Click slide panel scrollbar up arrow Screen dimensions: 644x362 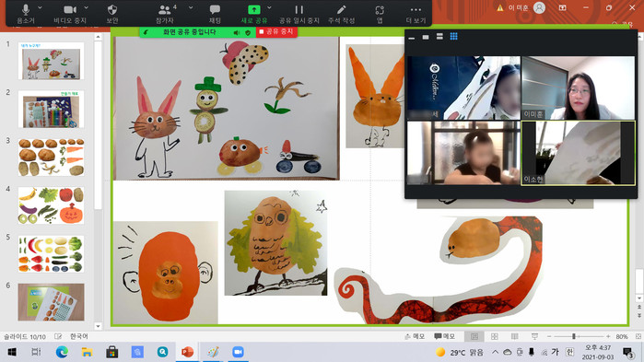[98, 38]
